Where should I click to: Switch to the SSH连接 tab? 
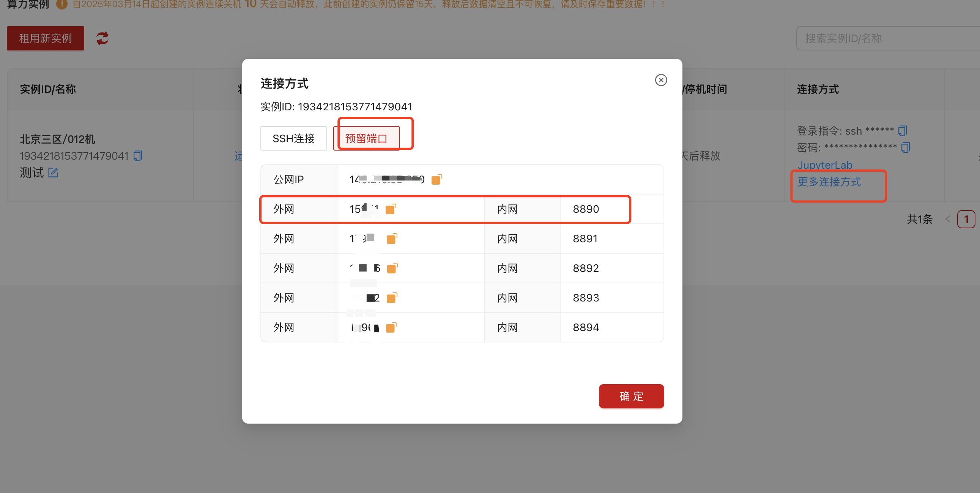tap(293, 138)
